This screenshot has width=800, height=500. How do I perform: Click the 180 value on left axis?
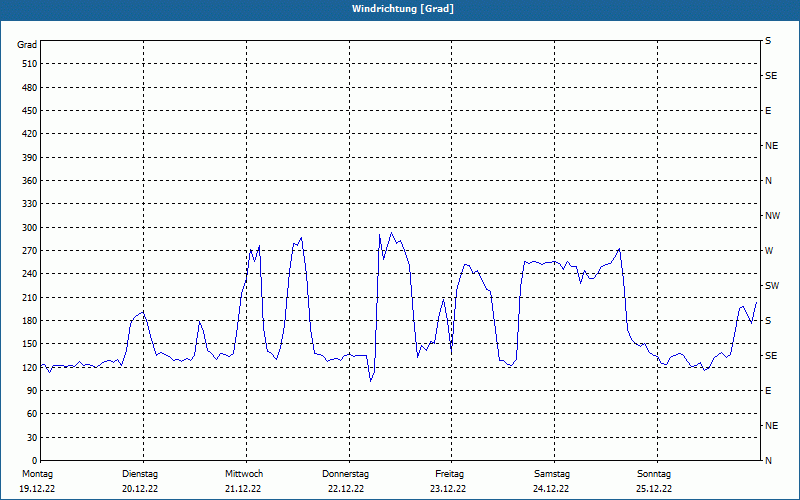[29, 321]
